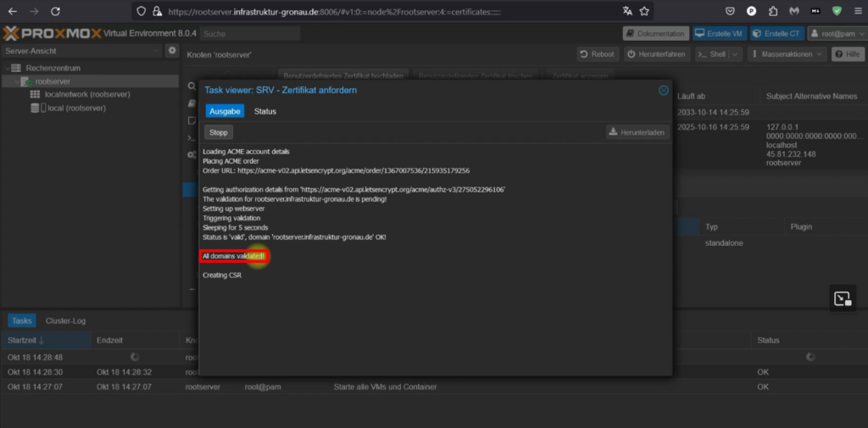This screenshot has height=428, width=868.
Task: Select localnetwork (rootserver) in the tree
Action: pos(86,95)
